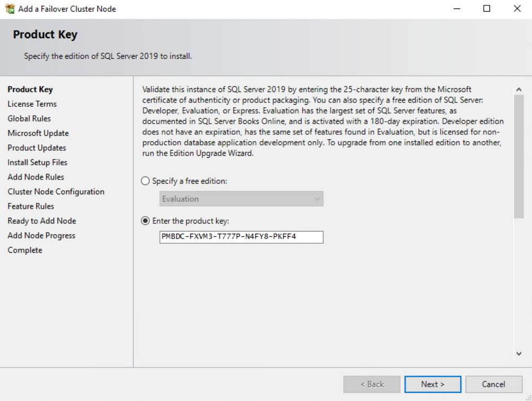The height and width of the screenshot is (401, 532).
Task: Select the Add Node Progress step
Action: click(41, 235)
